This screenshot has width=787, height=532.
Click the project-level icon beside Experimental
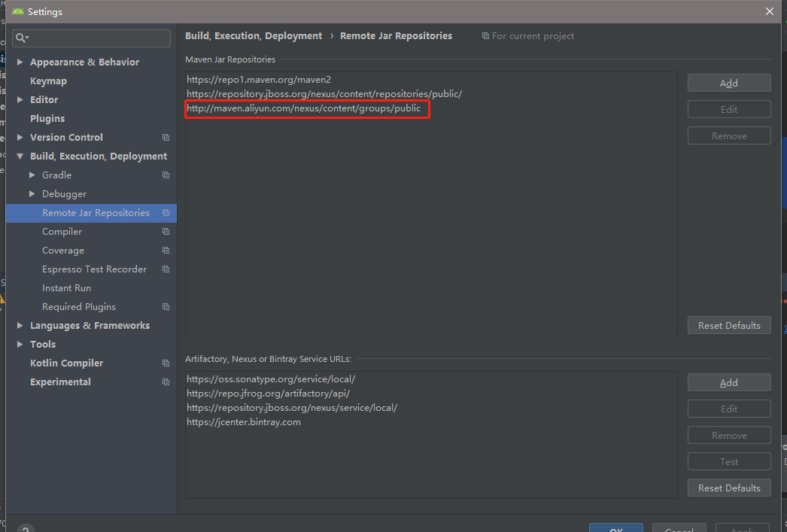(166, 382)
